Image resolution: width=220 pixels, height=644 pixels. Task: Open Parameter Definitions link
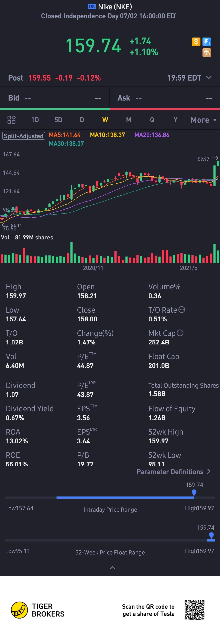coord(174,472)
